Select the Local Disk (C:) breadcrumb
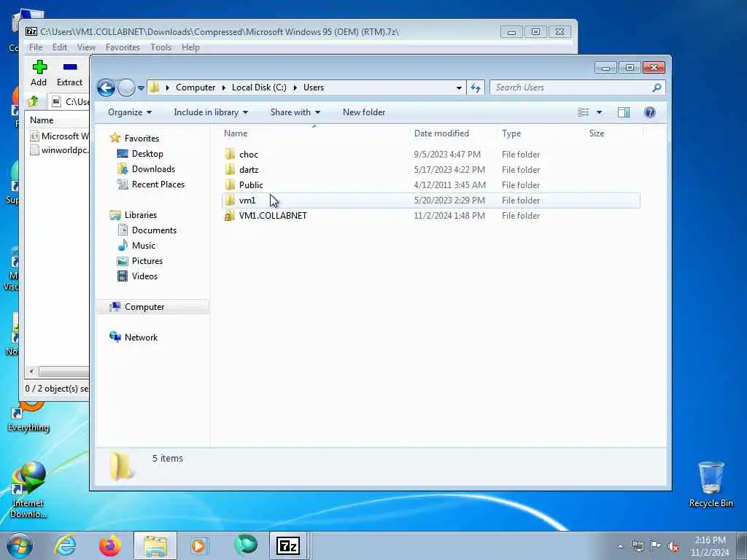The height and width of the screenshot is (560, 747). click(259, 87)
